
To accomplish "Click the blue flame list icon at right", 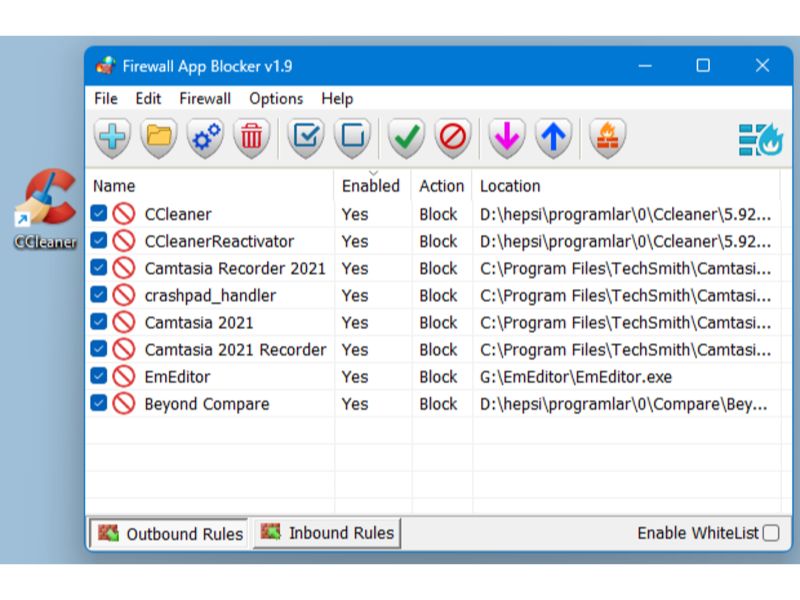I will pyautogui.click(x=760, y=139).
